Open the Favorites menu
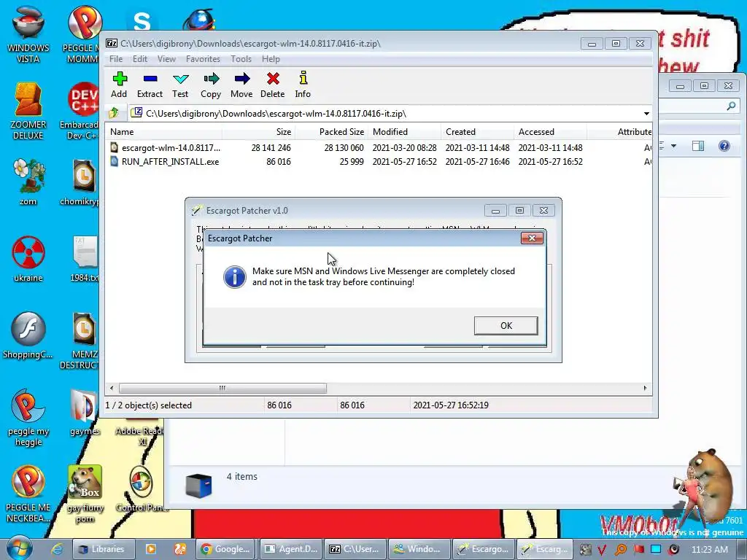Viewport: 747px width, 560px height. tap(203, 58)
